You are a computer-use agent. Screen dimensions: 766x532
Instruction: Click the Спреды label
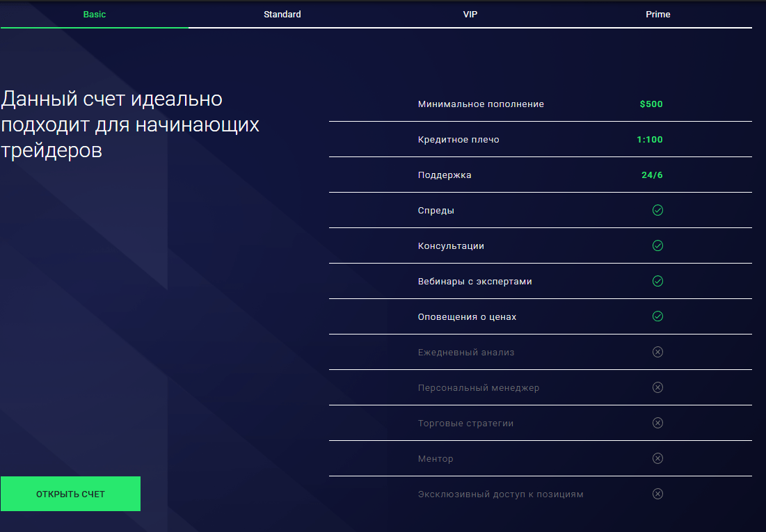[436, 211]
